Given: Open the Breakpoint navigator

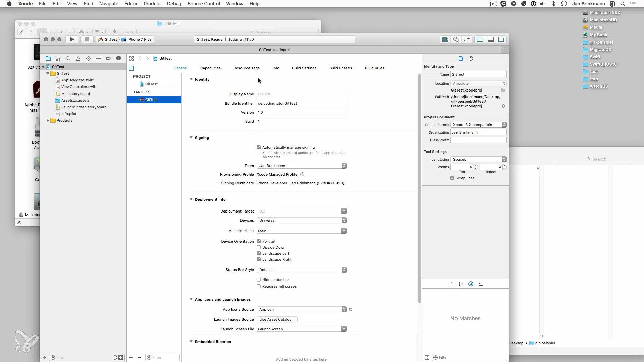Looking at the screenshot, I should [108, 58].
